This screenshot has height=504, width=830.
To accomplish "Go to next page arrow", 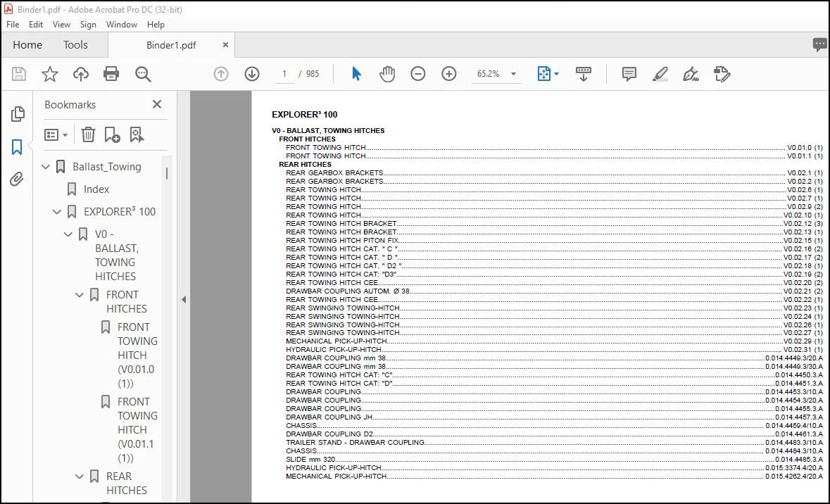I will click(252, 74).
